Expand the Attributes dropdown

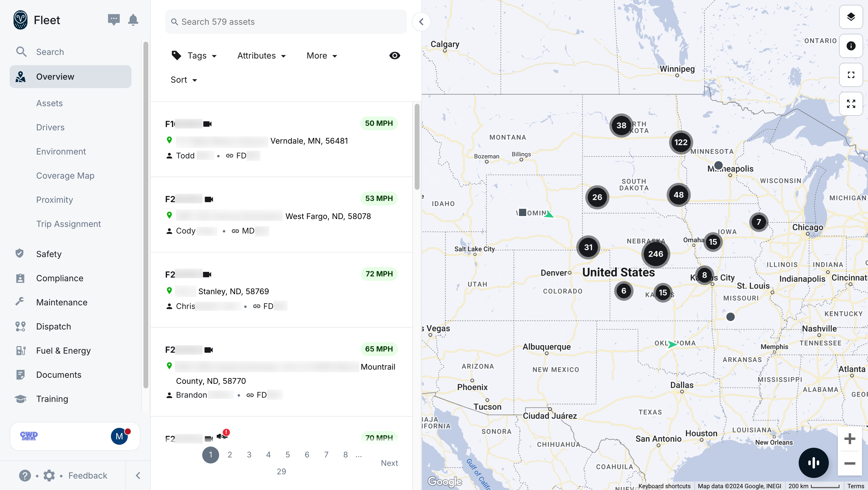coord(261,55)
